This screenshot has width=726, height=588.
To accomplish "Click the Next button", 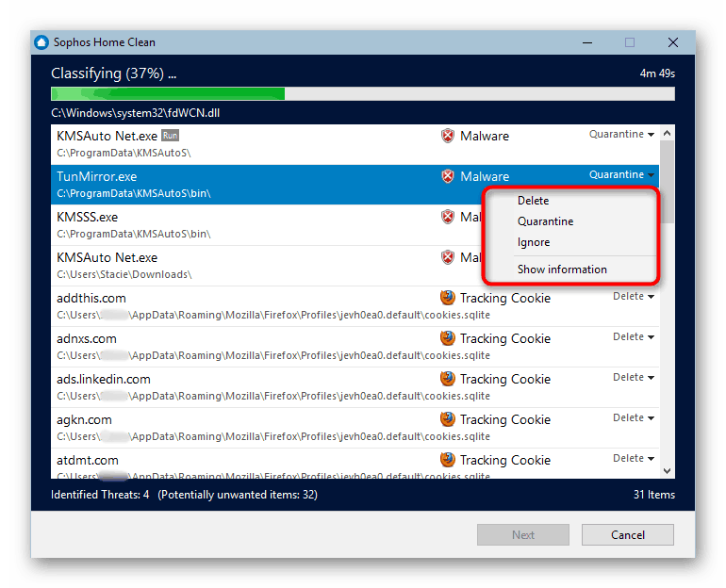I will click(x=523, y=535).
